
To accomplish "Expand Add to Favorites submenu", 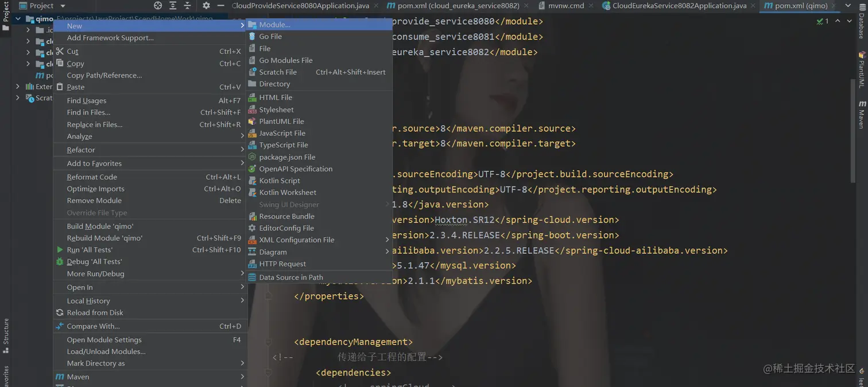I will click(x=150, y=163).
